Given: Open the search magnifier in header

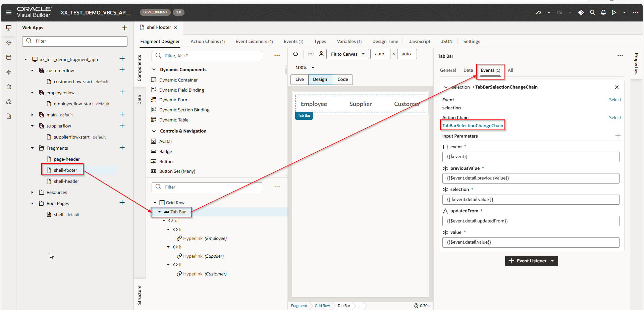Looking at the screenshot, I should (x=592, y=12).
